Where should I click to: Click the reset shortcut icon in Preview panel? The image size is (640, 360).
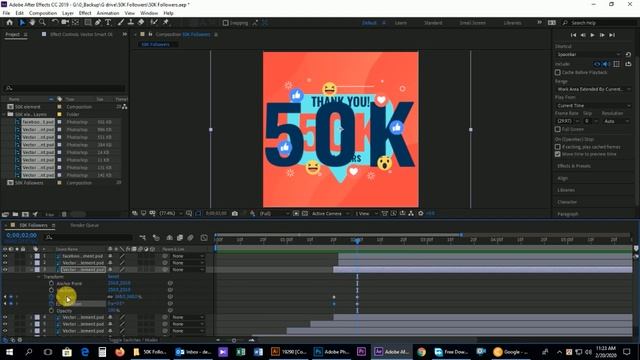628,54
